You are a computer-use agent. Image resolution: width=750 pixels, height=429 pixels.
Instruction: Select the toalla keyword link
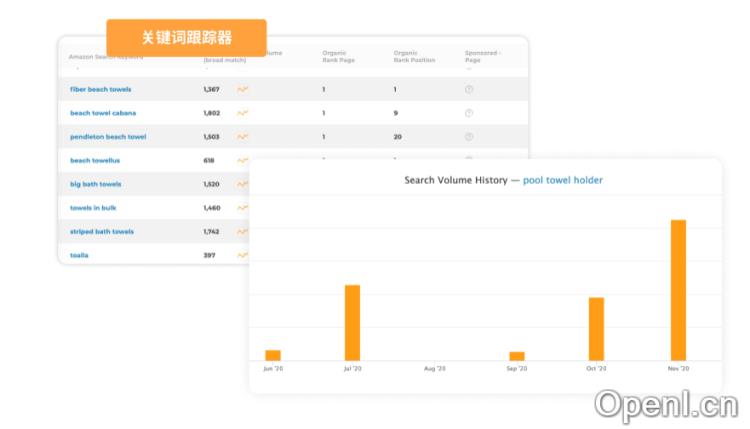tap(79, 255)
